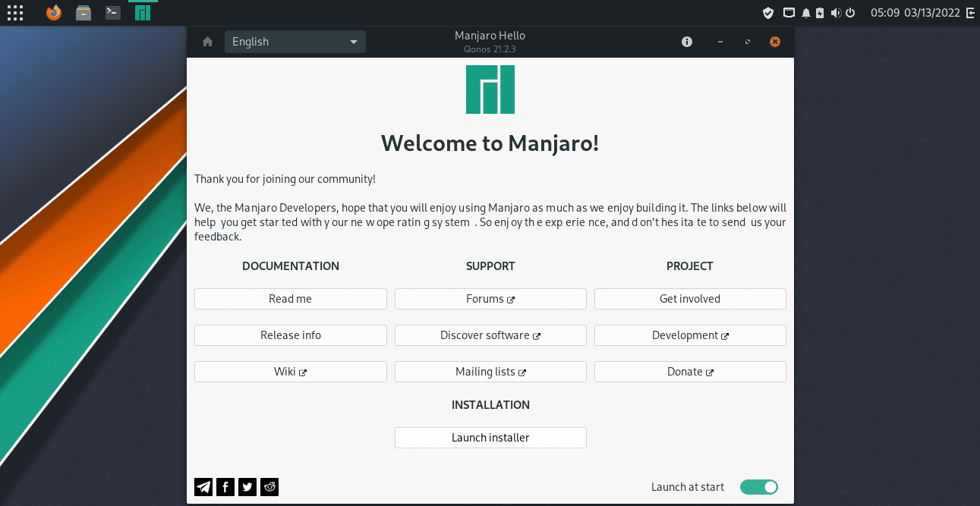Open notifications bell in tray
The width and height of the screenshot is (980, 506).
click(x=806, y=13)
